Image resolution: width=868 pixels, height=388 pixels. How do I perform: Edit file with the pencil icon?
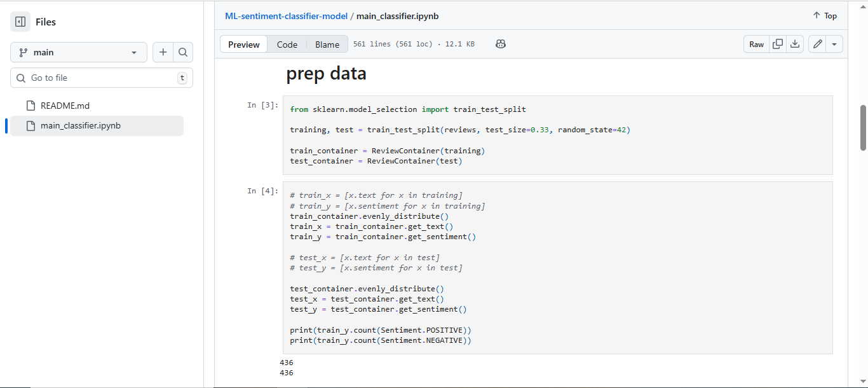point(817,44)
